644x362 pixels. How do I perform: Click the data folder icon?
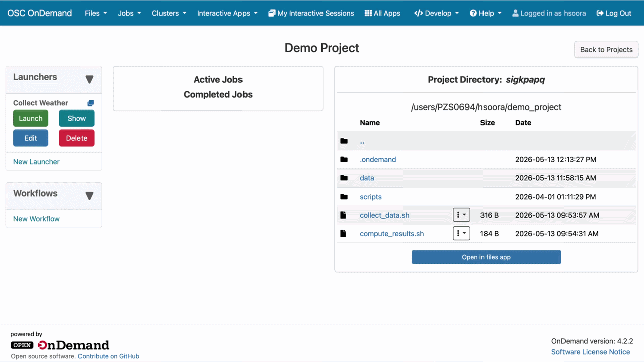point(344,178)
